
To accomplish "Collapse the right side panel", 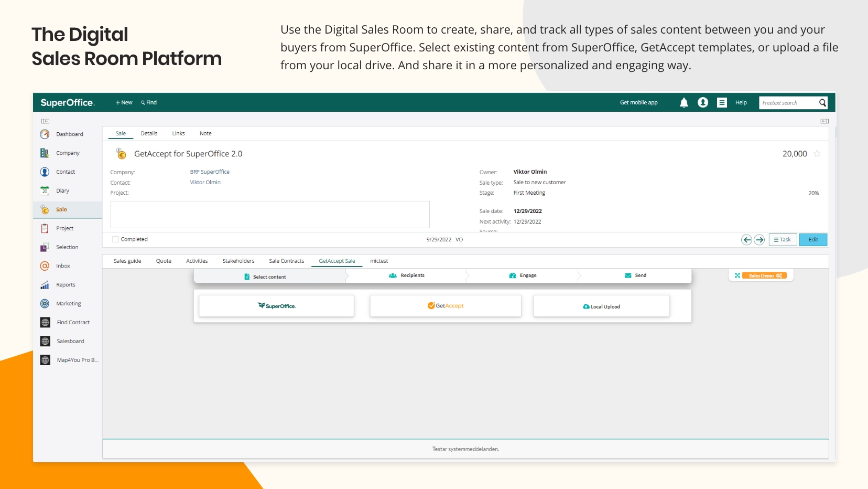I will (824, 121).
